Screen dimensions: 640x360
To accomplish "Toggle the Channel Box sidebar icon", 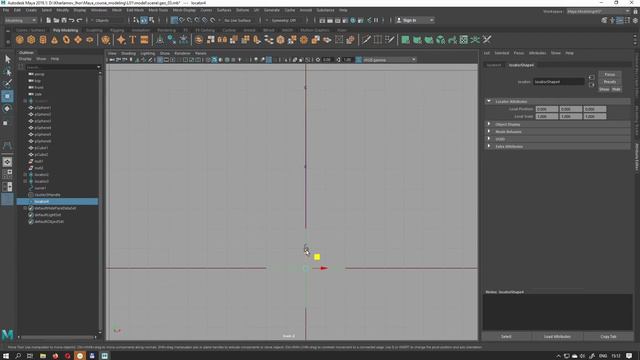I will tap(635, 20).
